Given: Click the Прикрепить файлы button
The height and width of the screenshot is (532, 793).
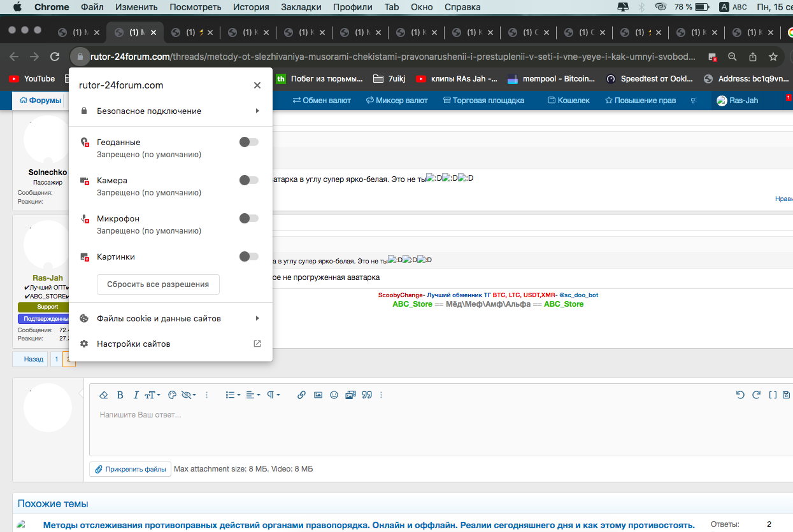Looking at the screenshot, I should click(x=130, y=470).
